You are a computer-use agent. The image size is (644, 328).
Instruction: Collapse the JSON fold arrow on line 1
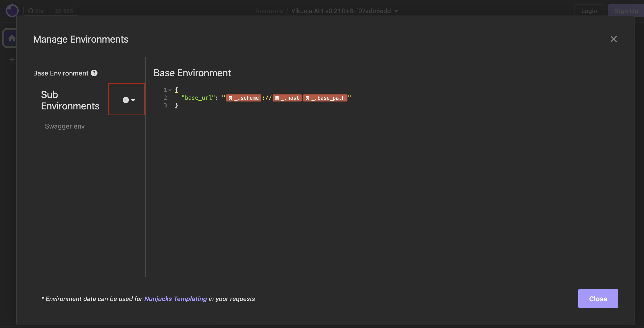tap(170, 90)
